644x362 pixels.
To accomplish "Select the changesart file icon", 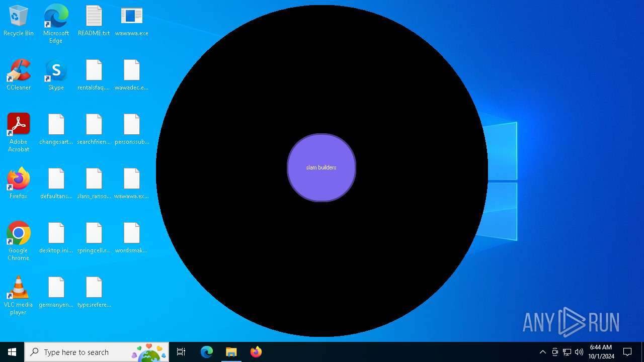I will 56,129.
